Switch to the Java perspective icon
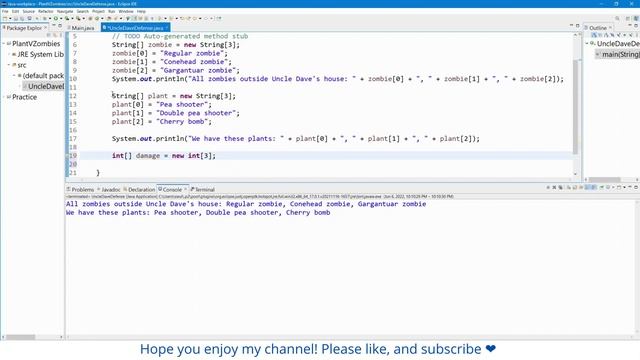The width and height of the screenshot is (640, 360). tap(636, 18)
